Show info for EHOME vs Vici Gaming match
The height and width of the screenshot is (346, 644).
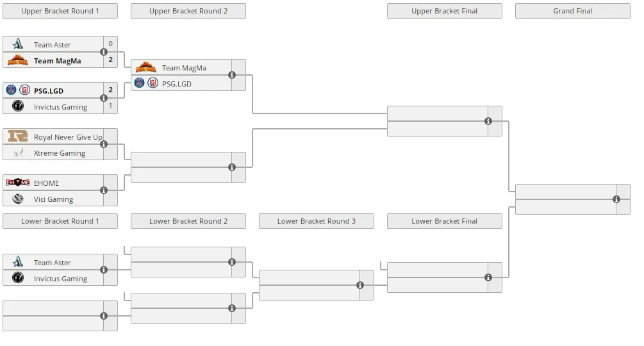pyautogui.click(x=104, y=190)
